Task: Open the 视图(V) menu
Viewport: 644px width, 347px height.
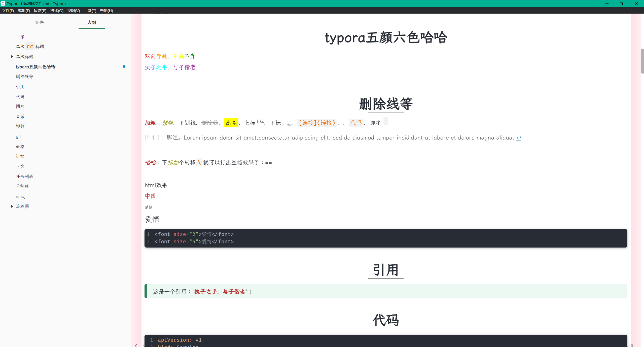Action: pyautogui.click(x=74, y=11)
